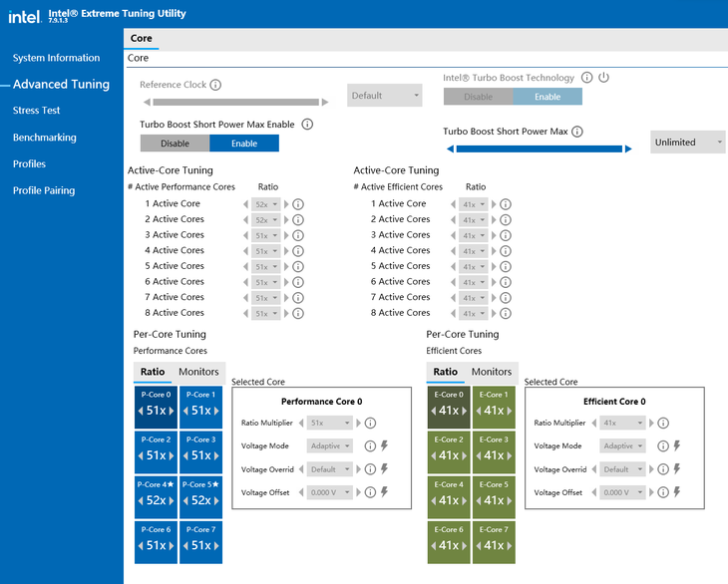
Task: Decrease P-Core 2 ratio with left arrow
Action: (141, 455)
